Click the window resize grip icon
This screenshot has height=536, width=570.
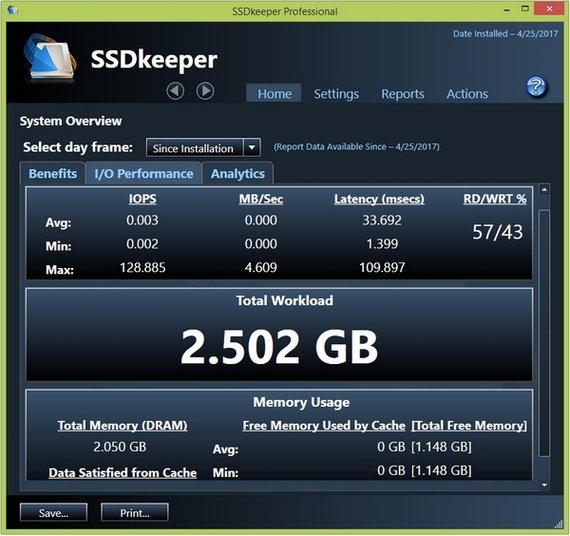tap(558, 524)
